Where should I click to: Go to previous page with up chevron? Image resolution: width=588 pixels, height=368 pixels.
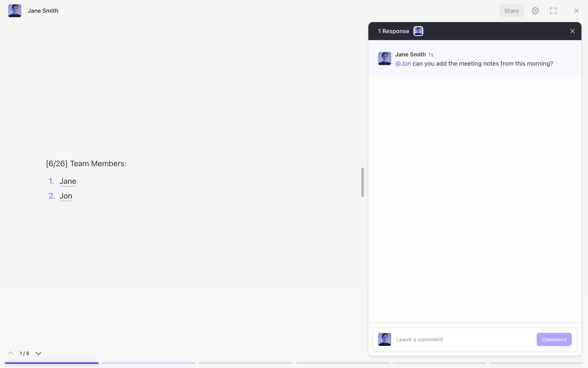(x=11, y=353)
